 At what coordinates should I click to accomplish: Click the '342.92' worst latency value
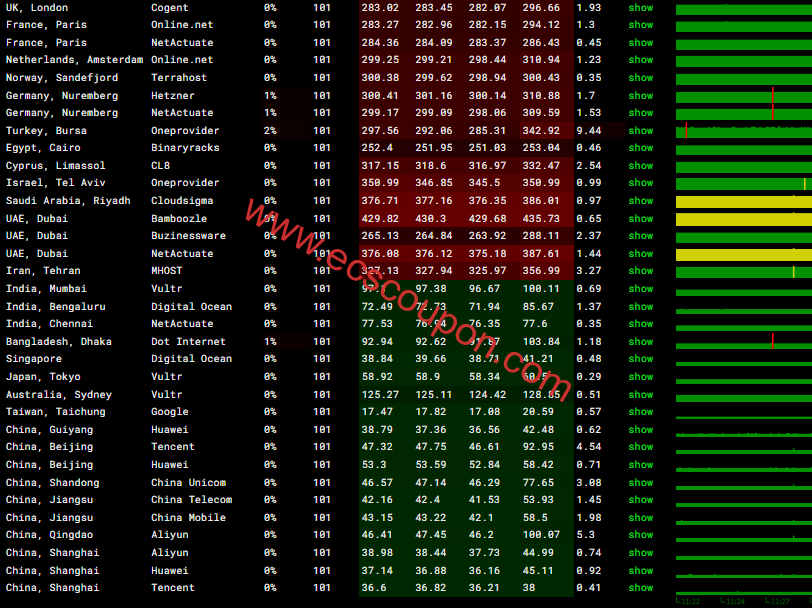pos(541,131)
